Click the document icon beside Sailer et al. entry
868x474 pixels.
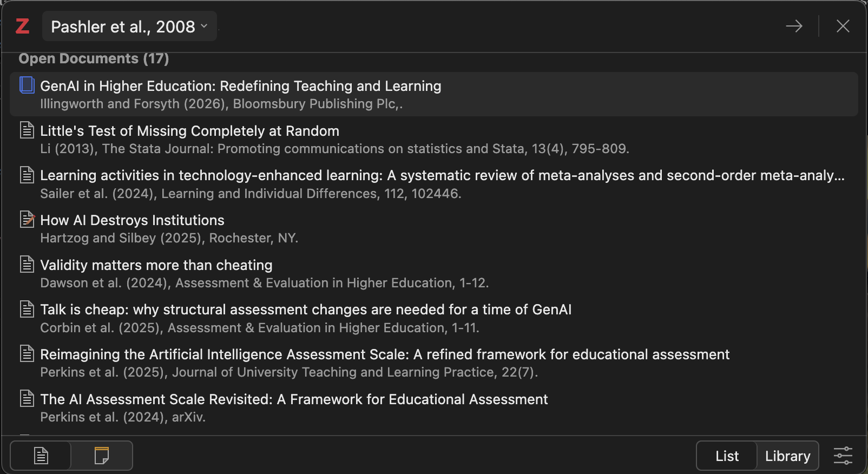pos(27,175)
